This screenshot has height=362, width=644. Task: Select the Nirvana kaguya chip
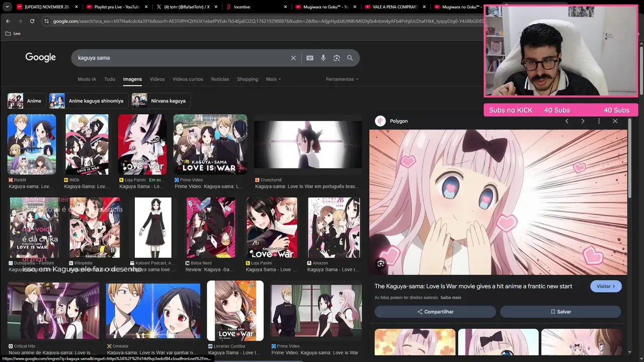tap(161, 101)
